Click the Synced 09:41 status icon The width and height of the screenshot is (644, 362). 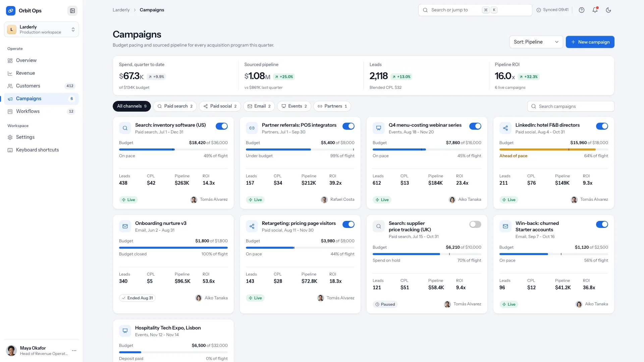click(539, 10)
